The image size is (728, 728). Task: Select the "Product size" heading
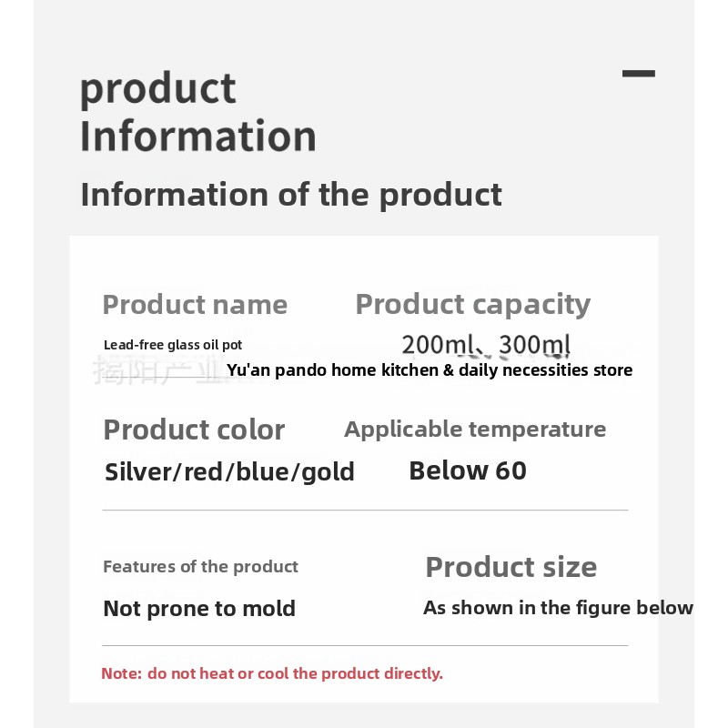pyautogui.click(x=511, y=567)
